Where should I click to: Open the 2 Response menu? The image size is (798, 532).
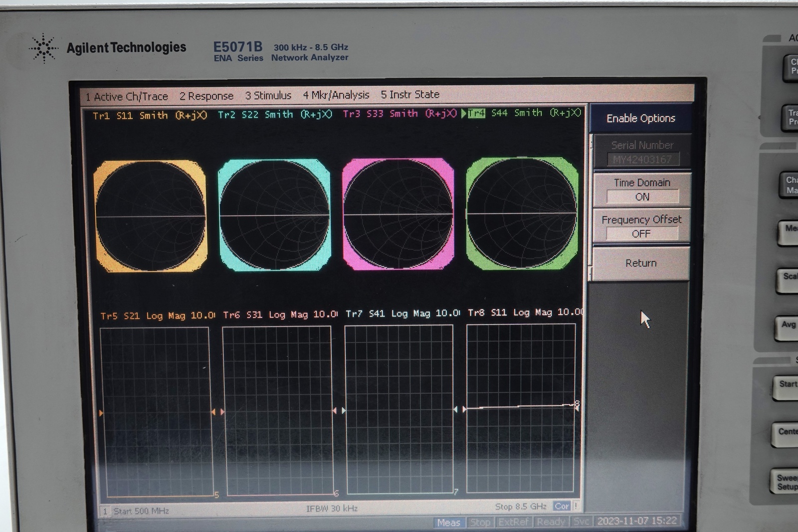[x=206, y=96]
